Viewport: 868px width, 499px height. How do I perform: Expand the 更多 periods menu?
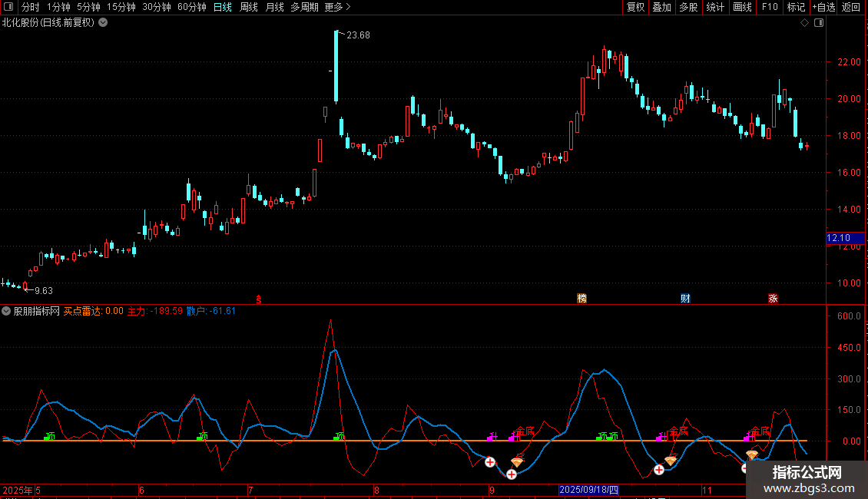[x=337, y=7]
